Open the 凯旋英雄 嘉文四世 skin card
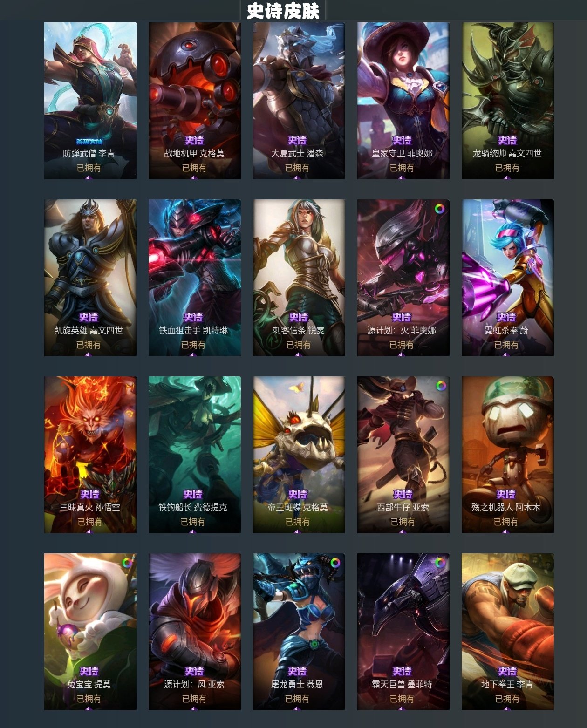 point(90,278)
